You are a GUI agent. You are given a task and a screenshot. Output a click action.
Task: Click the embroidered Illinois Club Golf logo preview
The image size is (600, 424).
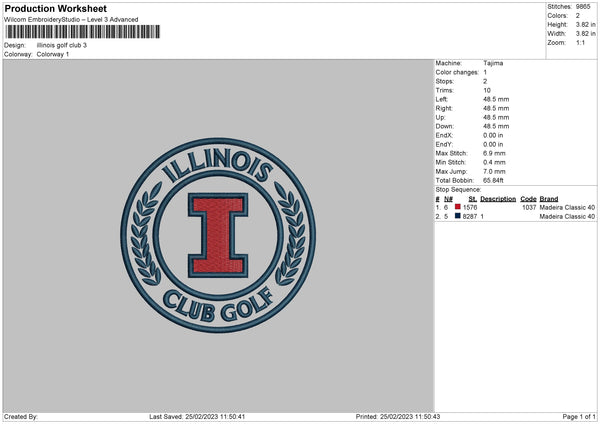tap(218, 235)
